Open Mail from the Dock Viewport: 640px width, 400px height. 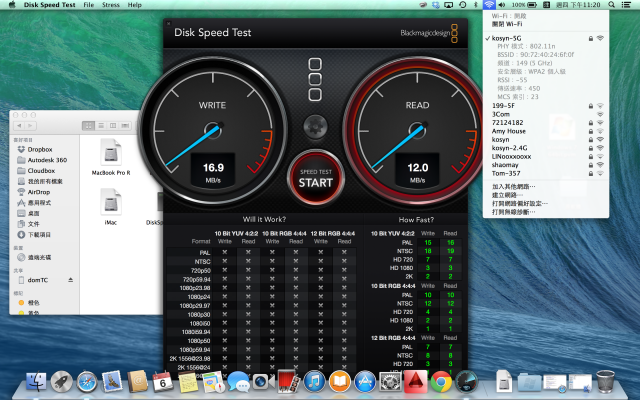coord(112,381)
